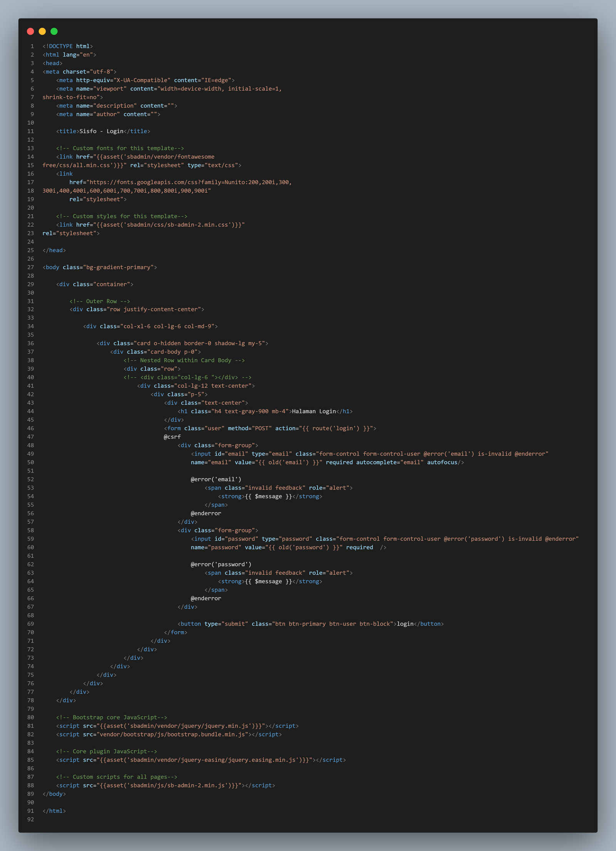Click the 'row justify-content-center' div
This screenshot has width=616, height=851.
tap(137, 309)
